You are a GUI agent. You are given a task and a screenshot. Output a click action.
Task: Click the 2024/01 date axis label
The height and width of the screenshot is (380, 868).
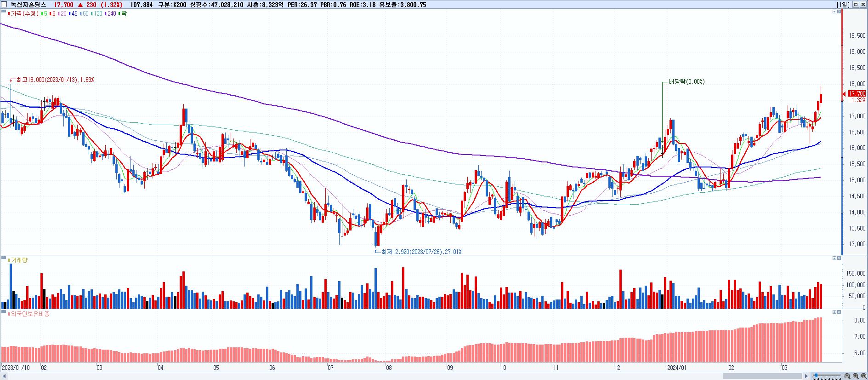tap(677, 368)
